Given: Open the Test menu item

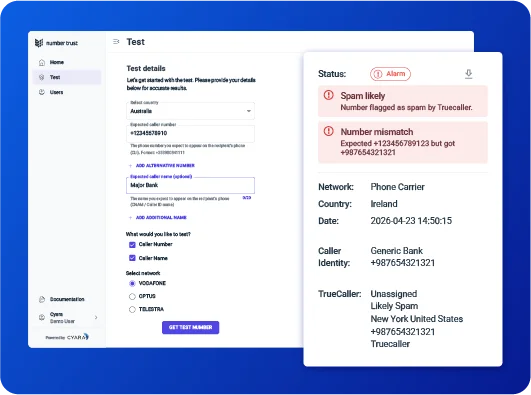Looking at the screenshot, I should [67, 77].
